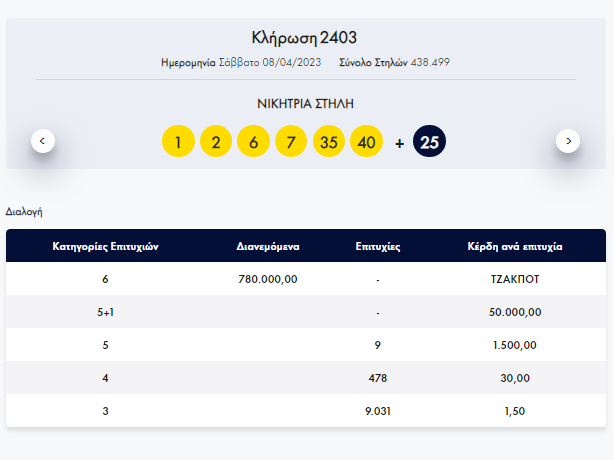The height and width of the screenshot is (460, 614).
Task: Click the Επιτυχίες column header
Action: [x=378, y=246]
